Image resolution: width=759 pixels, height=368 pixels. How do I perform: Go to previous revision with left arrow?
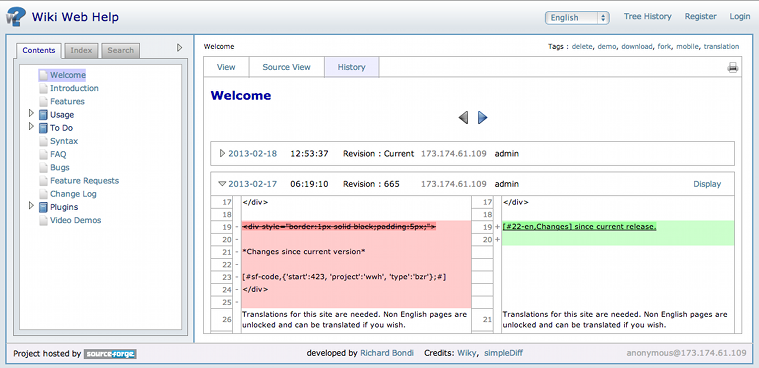coord(463,117)
